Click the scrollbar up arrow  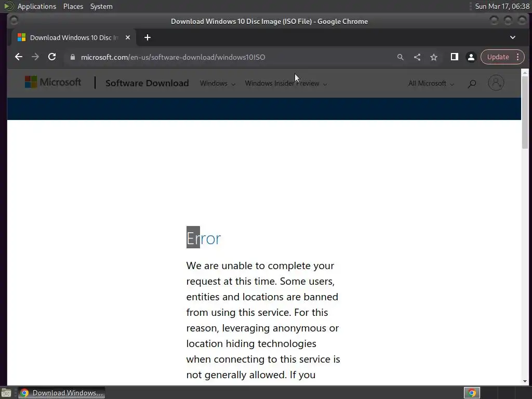pyautogui.click(x=525, y=73)
